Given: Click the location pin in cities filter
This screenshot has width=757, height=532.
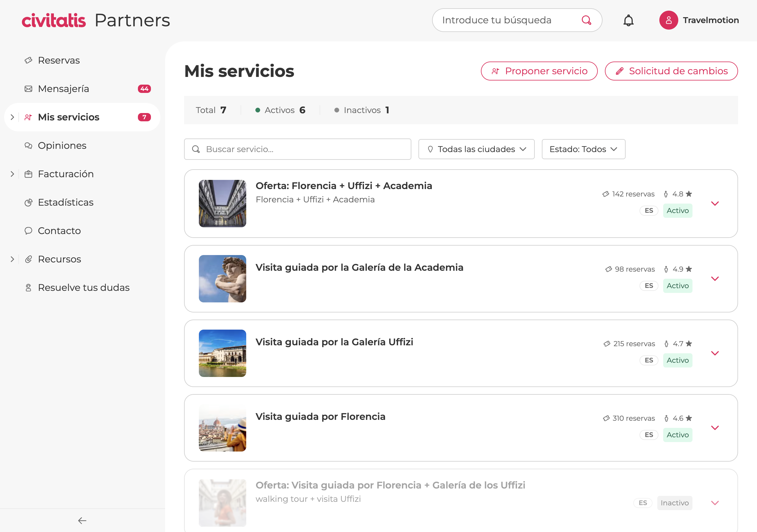Looking at the screenshot, I should tap(430, 149).
